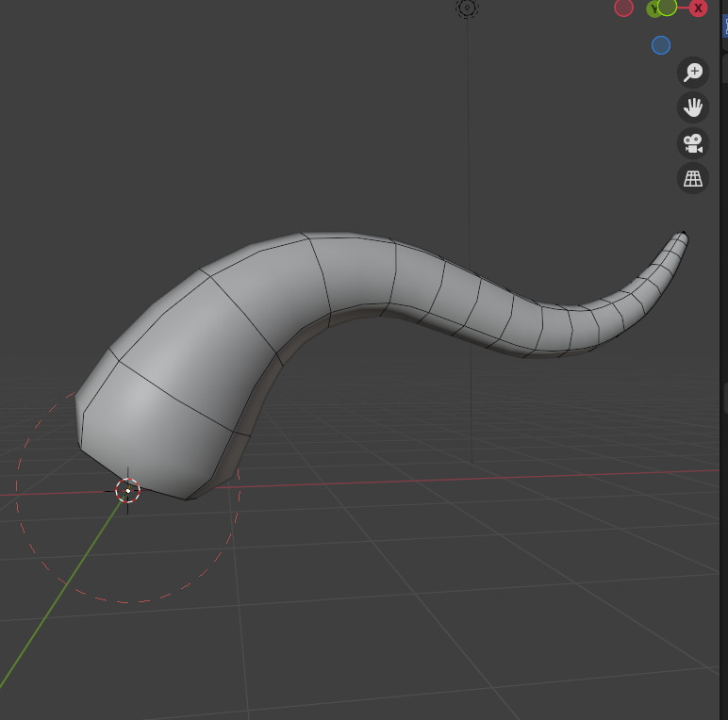
Task: Click the hand pan view button
Action: pos(693,107)
